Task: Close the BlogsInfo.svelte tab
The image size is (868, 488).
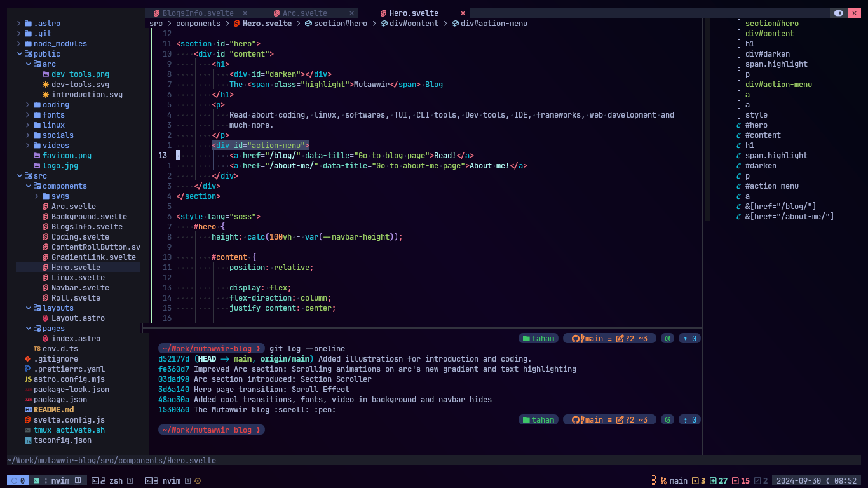Action: click(x=245, y=13)
